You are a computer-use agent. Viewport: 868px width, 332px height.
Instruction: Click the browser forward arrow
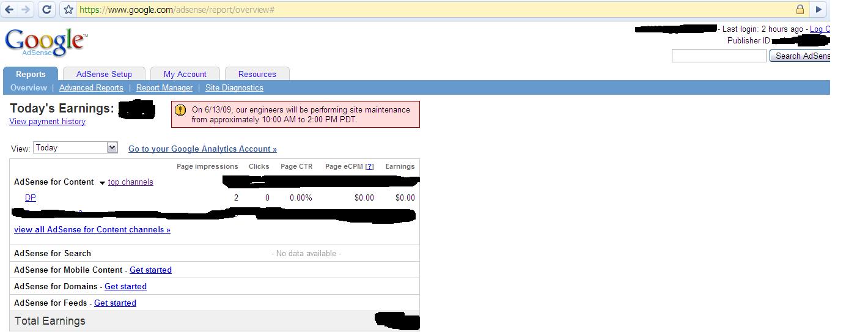26,9
